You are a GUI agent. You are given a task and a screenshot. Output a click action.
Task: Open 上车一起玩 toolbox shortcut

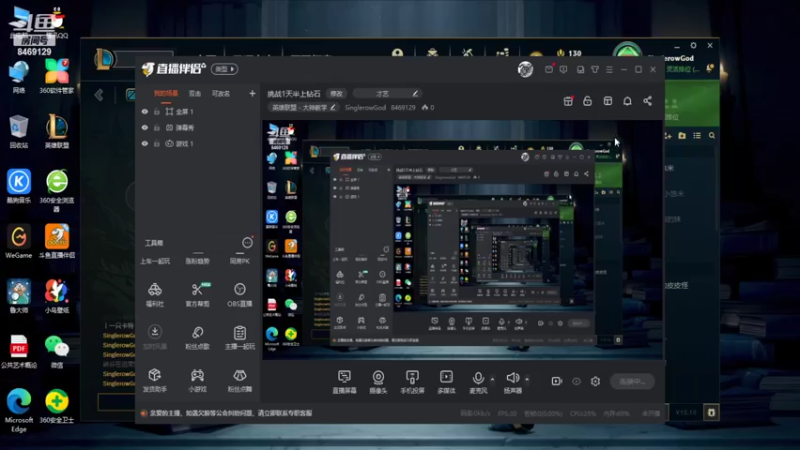155,261
